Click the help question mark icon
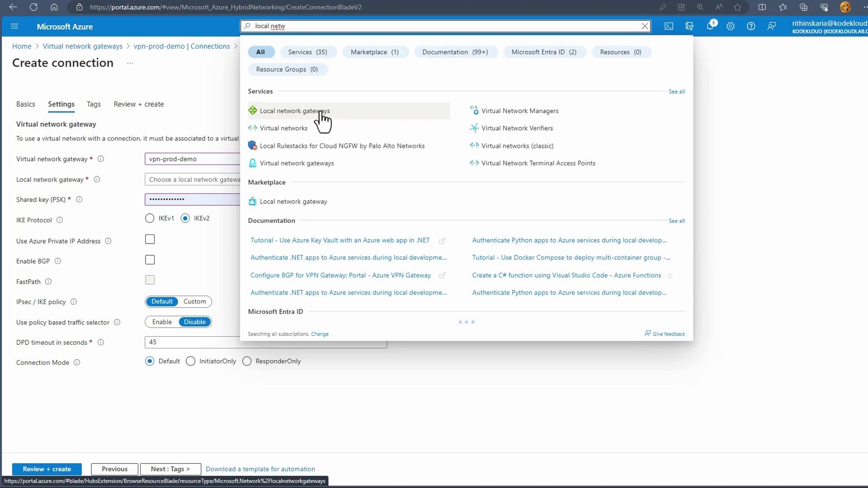The width and height of the screenshot is (868, 488). click(x=751, y=26)
